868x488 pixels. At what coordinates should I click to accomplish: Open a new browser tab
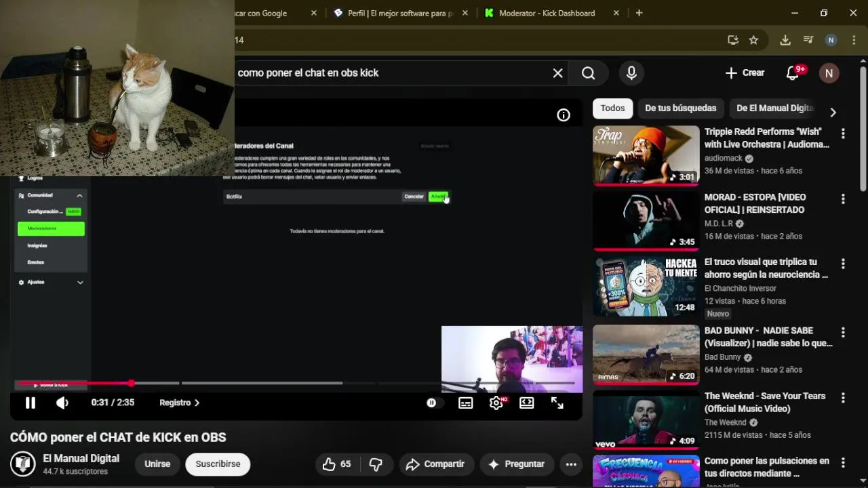639,13
